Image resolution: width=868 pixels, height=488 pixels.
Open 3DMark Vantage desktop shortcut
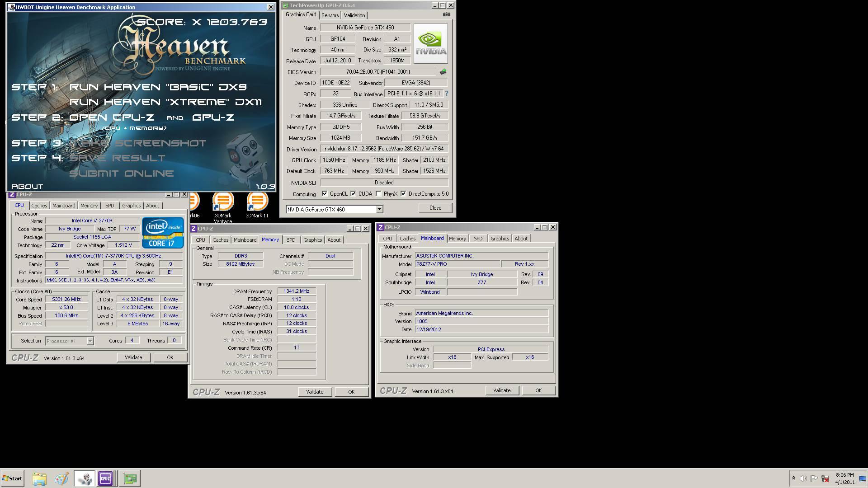tap(223, 207)
